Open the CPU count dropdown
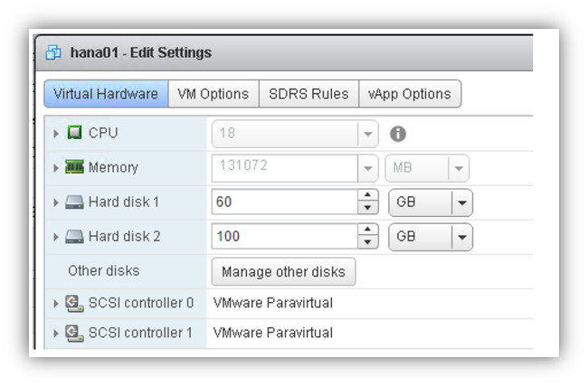The width and height of the screenshot is (588, 386). tap(366, 134)
